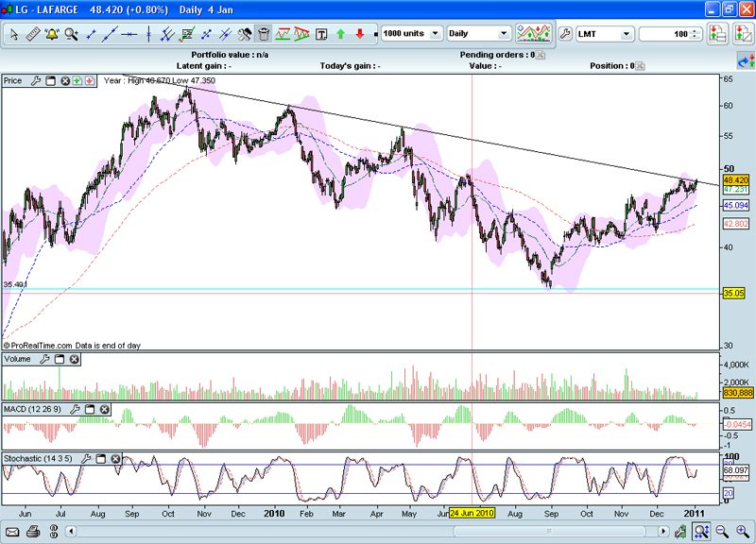This screenshot has height=544, width=756.
Task: Select the cursor pointer tool
Action: click(x=14, y=34)
